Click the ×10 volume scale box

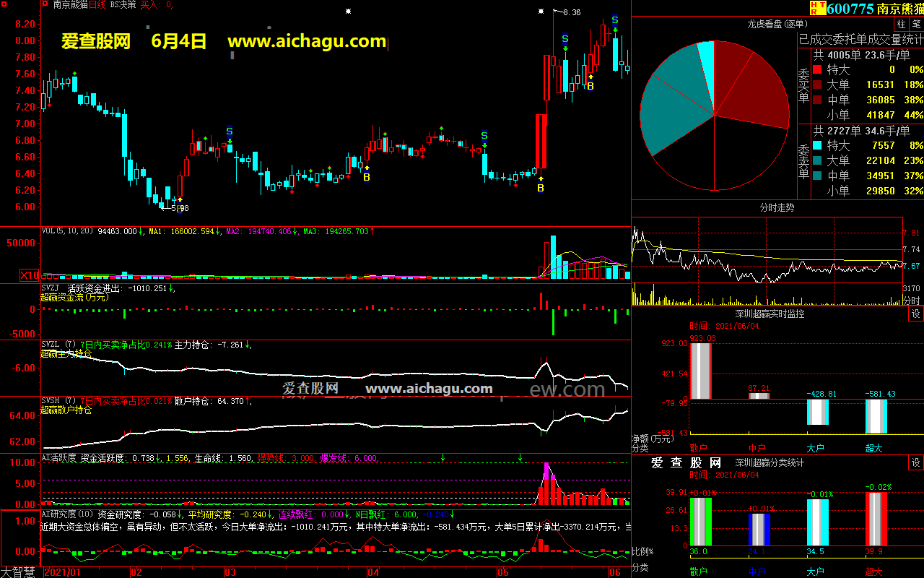click(30, 275)
